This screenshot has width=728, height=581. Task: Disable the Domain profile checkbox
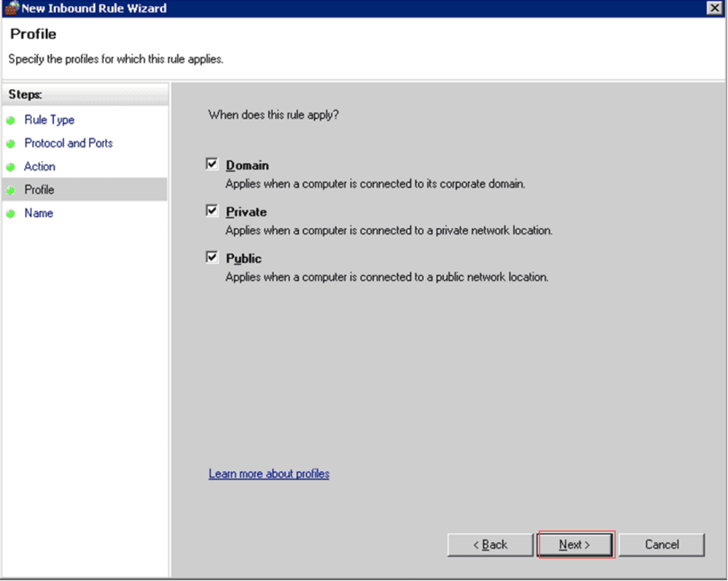point(211,164)
